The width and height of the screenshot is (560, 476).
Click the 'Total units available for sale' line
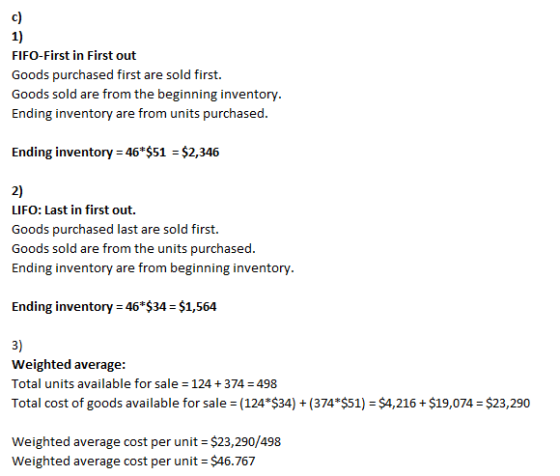point(144,384)
